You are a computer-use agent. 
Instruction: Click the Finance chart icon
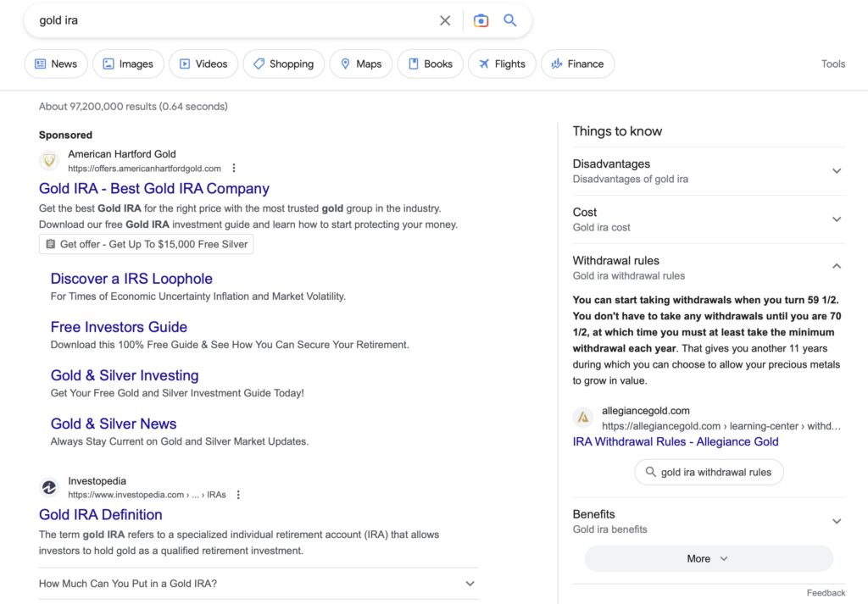[557, 64]
